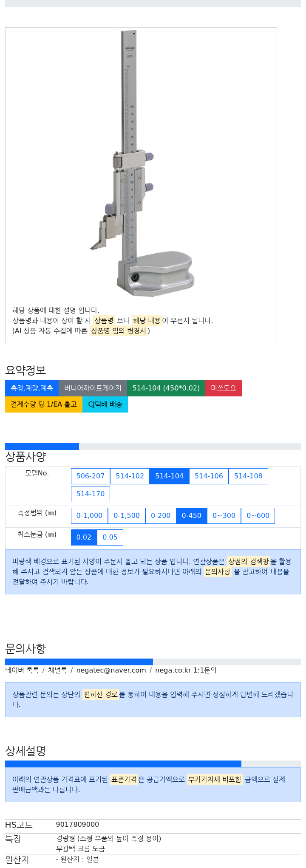Select model 514-106
The height and width of the screenshot is (868, 306).
pyautogui.click(x=209, y=476)
